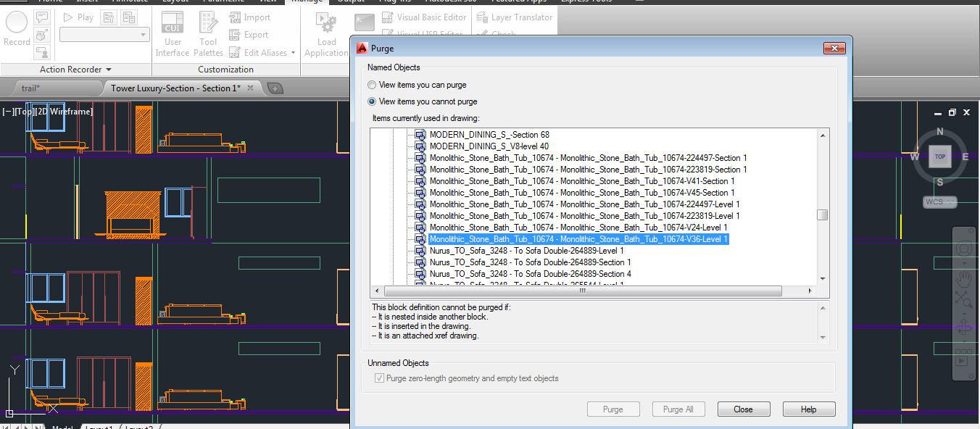The width and height of the screenshot is (980, 429).
Task: Click block icon beside highlighted V36-Level 1 item
Action: [x=420, y=239]
